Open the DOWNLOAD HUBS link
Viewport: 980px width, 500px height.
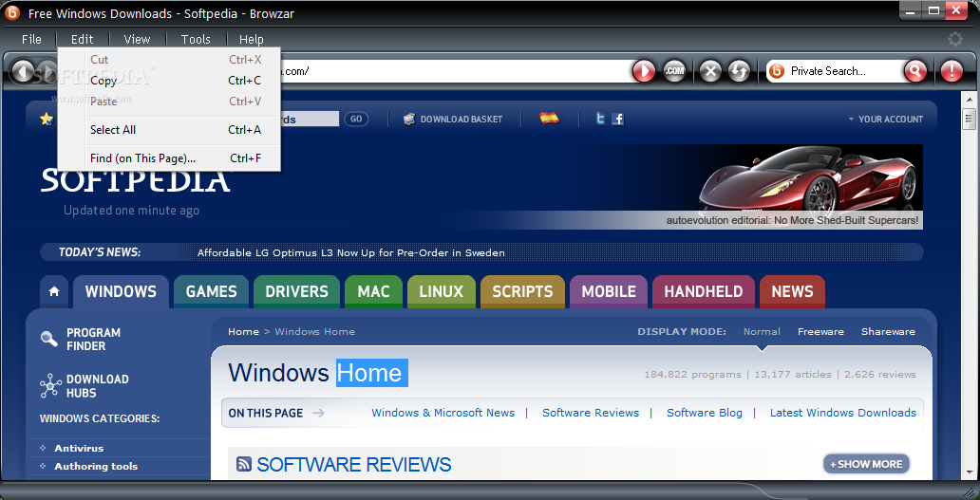point(98,386)
